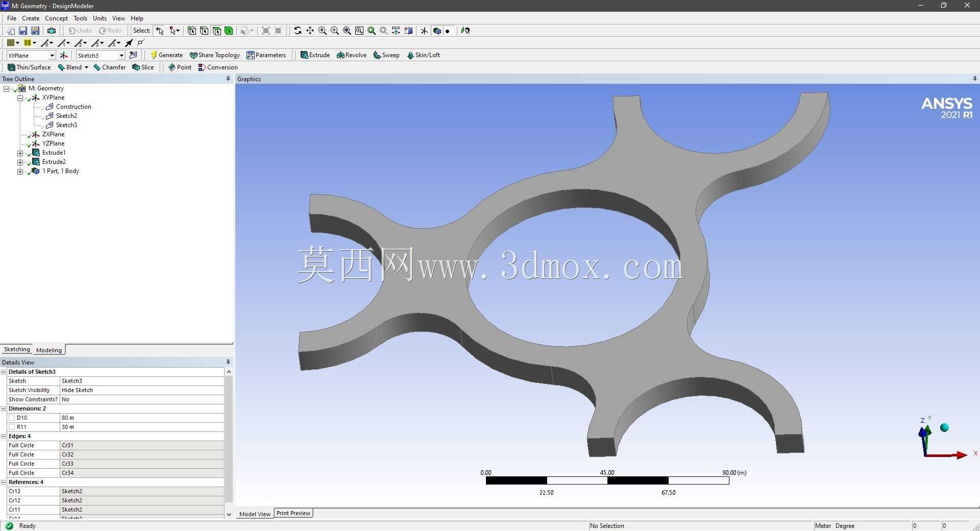Click the Slice button
Screen dimensions: 980x531
[x=143, y=67]
